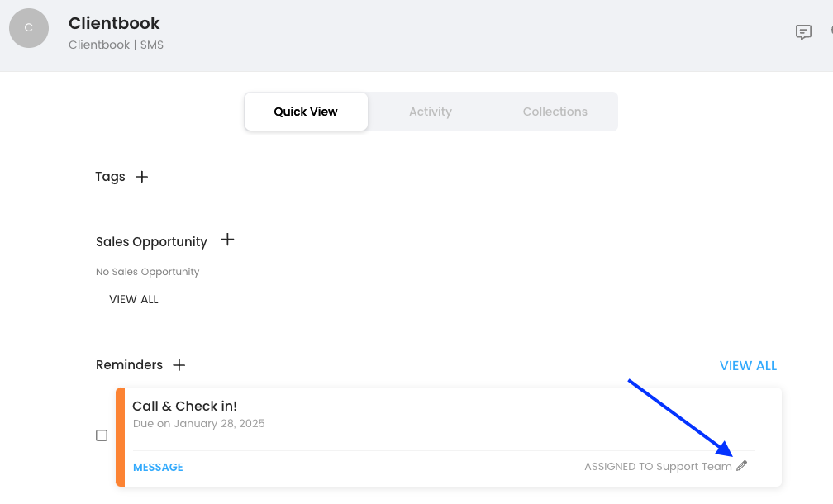Click the Clientbook client name heading
The height and width of the screenshot is (504, 833).
(x=114, y=23)
